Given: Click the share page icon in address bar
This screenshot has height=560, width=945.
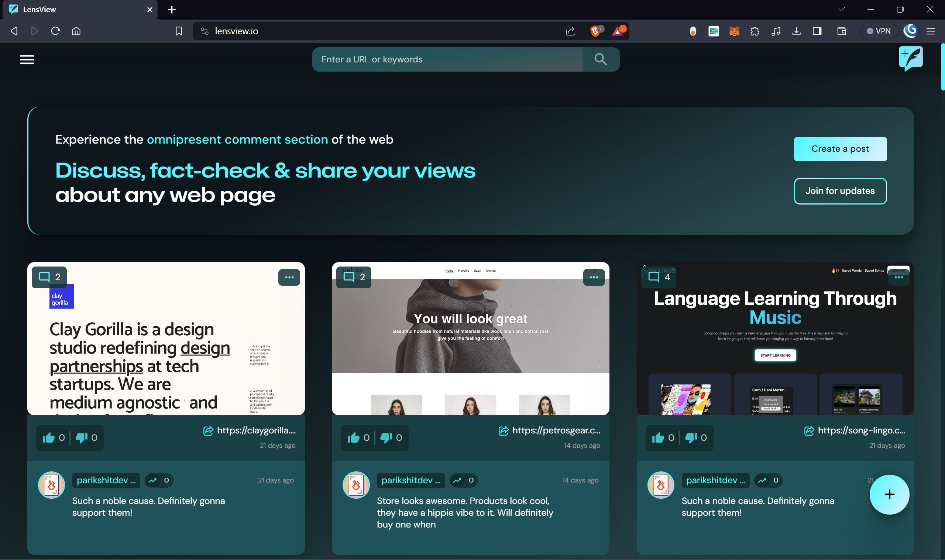Looking at the screenshot, I should click(570, 31).
